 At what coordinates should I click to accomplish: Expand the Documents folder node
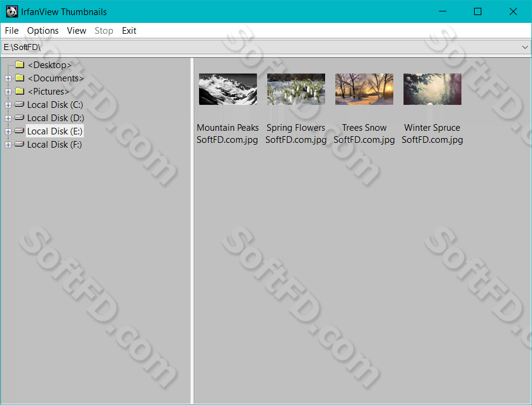(8, 78)
